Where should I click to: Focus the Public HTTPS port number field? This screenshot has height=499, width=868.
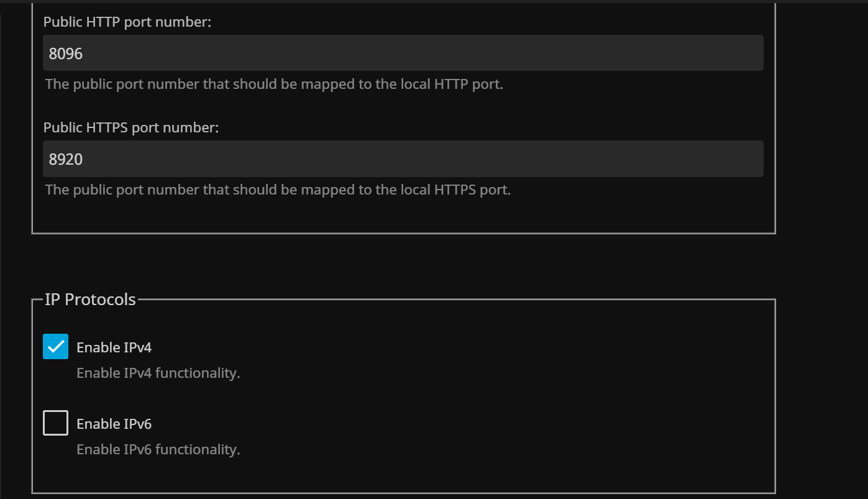(x=403, y=158)
